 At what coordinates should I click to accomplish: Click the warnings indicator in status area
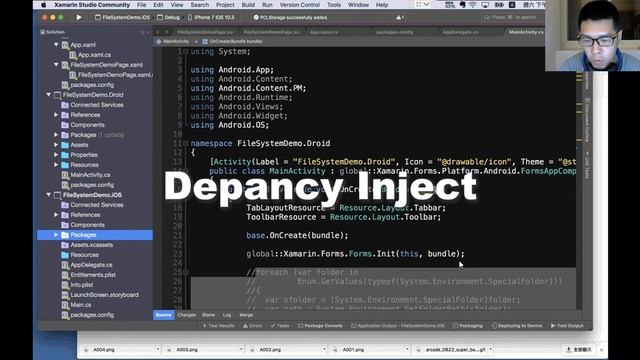click(x=400, y=18)
